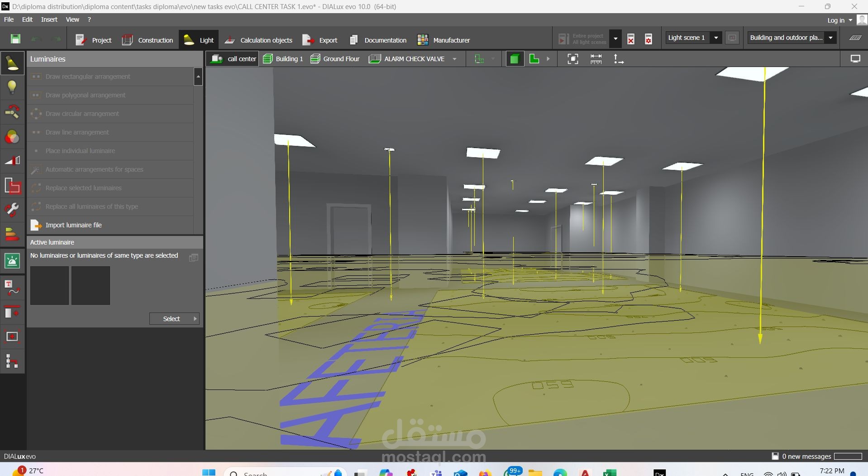Screen dimensions: 868x476
Task: Switch to the floor plan view button
Action: tap(534, 59)
